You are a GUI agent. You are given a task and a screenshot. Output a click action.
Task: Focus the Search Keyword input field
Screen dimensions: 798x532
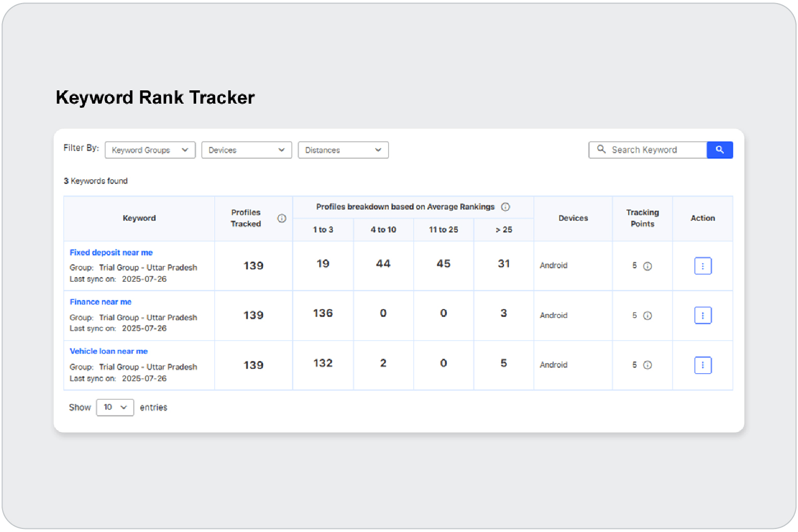click(654, 150)
